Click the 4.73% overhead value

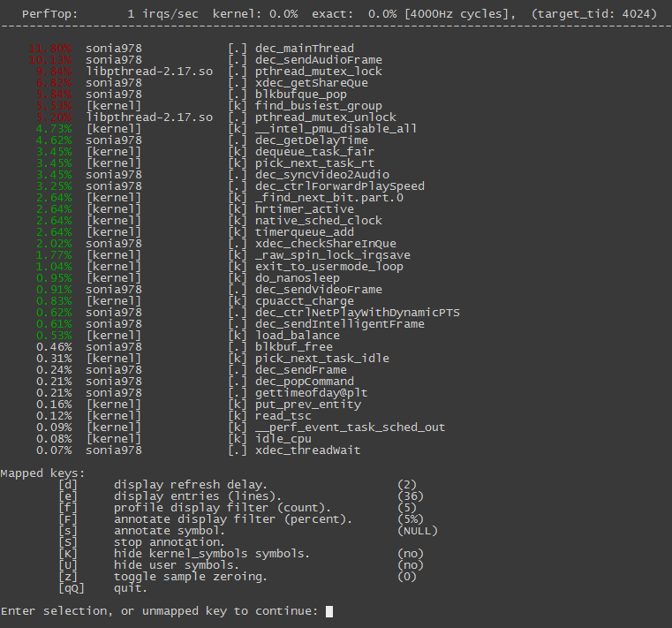54,129
